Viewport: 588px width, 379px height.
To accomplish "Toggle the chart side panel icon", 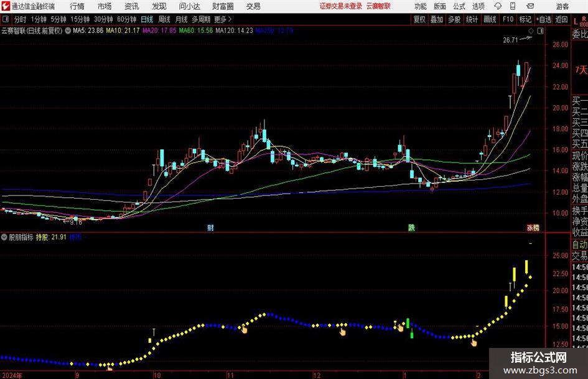I will 540,30.
